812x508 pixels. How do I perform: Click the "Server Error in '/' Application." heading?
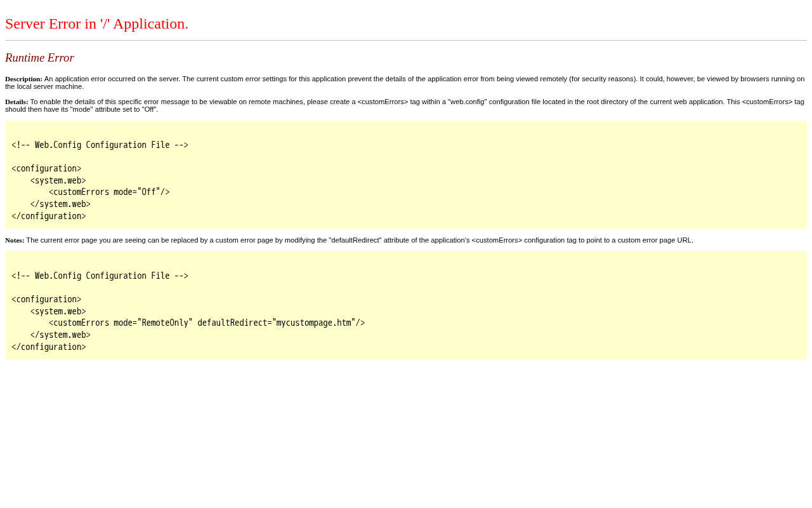point(97,24)
